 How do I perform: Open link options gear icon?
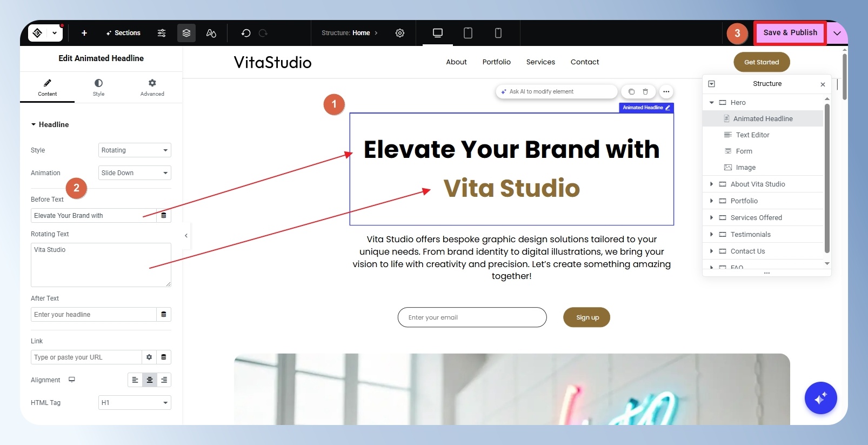click(149, 357)
